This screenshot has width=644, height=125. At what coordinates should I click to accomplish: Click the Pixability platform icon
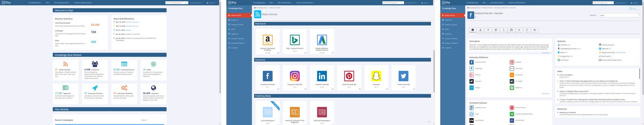[512, 62]
